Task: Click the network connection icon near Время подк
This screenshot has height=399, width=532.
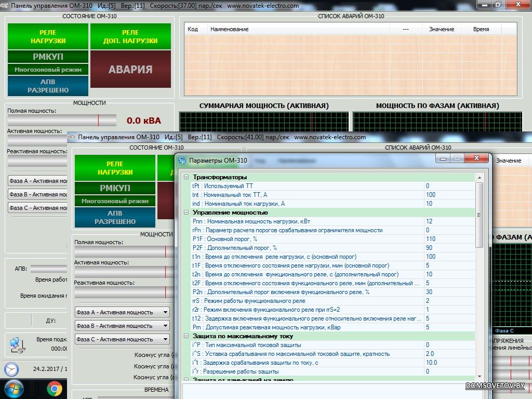Action: point(17,345)
